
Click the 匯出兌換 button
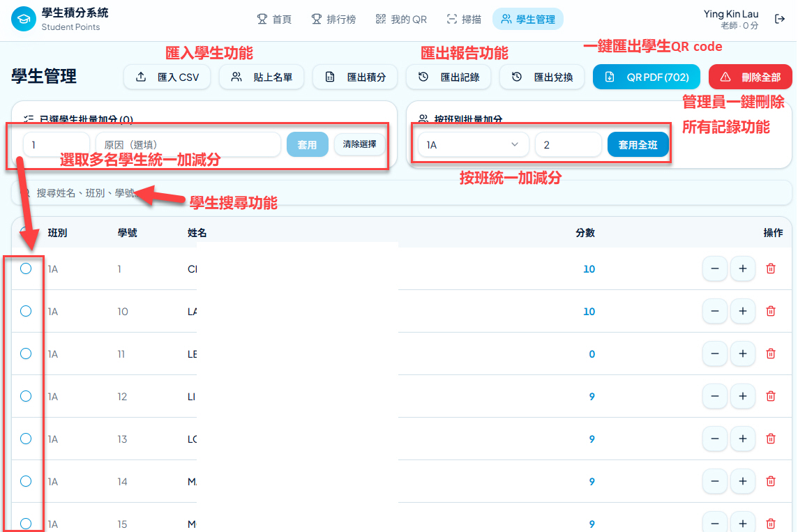coord(542,77)
